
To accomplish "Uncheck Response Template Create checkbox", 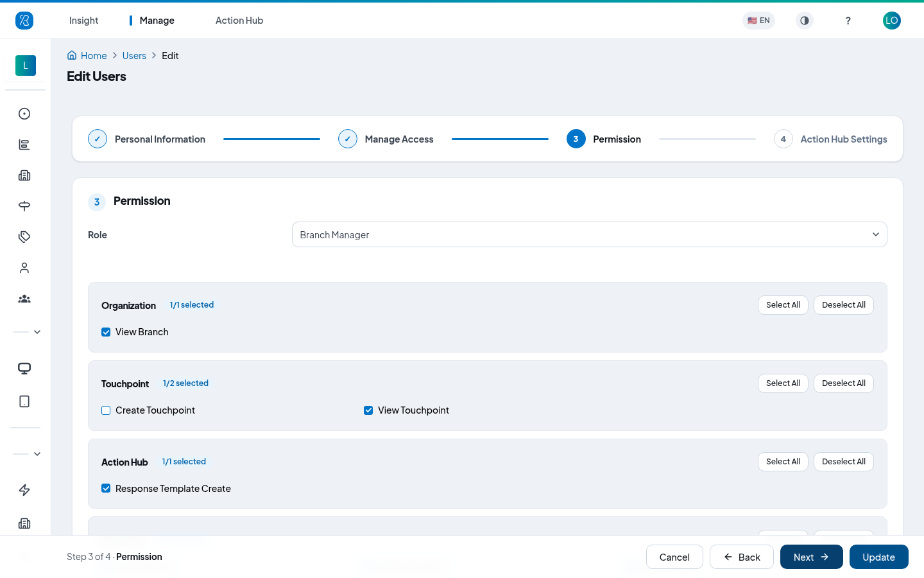I will [x=106, y=489].
